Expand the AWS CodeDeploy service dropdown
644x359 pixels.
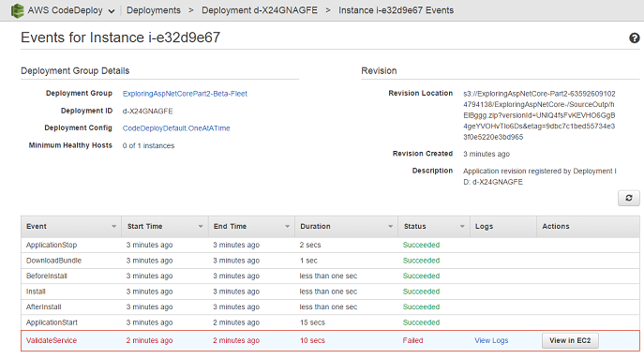tap(112, 11)
